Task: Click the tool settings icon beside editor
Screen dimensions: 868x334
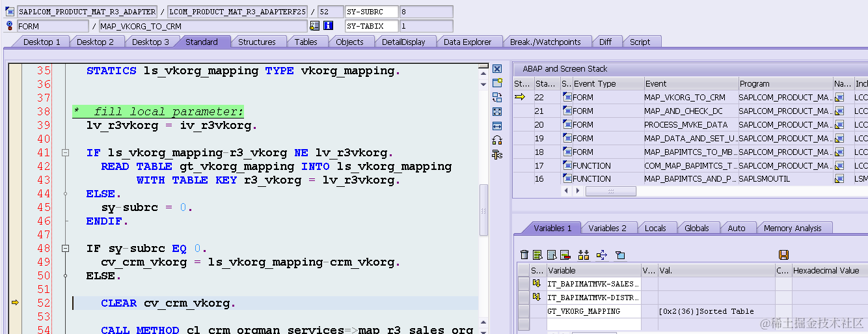Action: tap(497, 154)
